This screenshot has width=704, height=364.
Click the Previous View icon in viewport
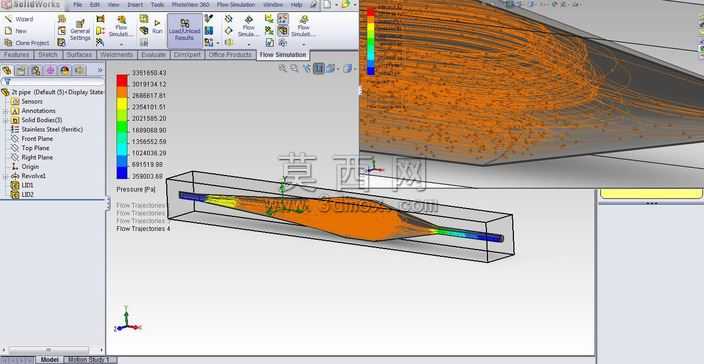(307, 68)
